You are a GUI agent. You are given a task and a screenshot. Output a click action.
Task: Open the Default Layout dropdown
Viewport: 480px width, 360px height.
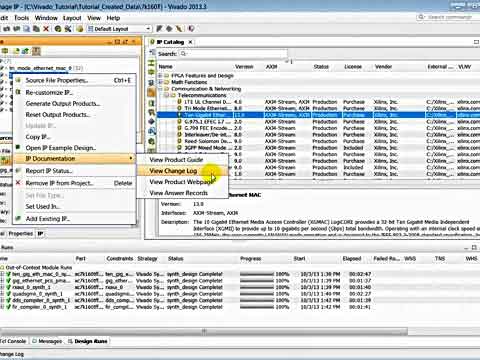point(119,29)
